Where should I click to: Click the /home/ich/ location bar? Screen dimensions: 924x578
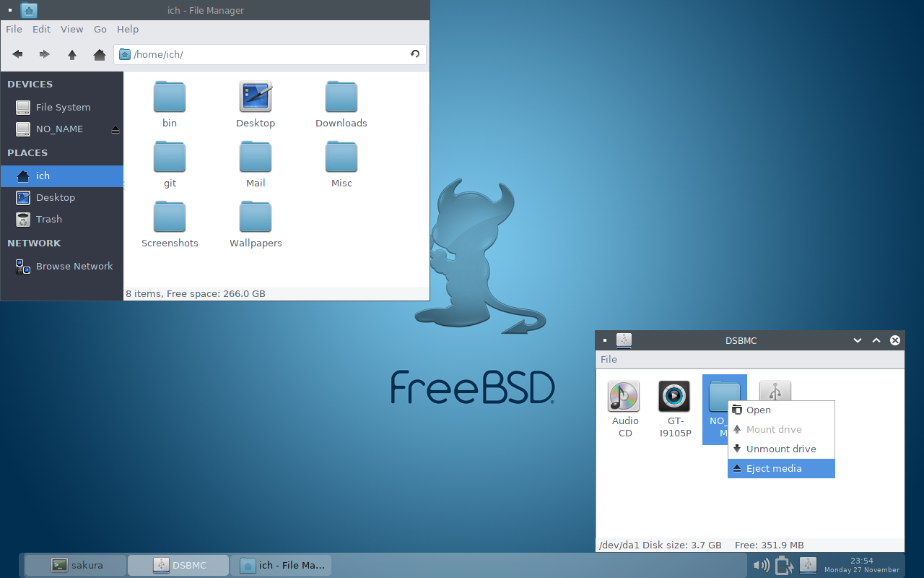tap(267, 54)
